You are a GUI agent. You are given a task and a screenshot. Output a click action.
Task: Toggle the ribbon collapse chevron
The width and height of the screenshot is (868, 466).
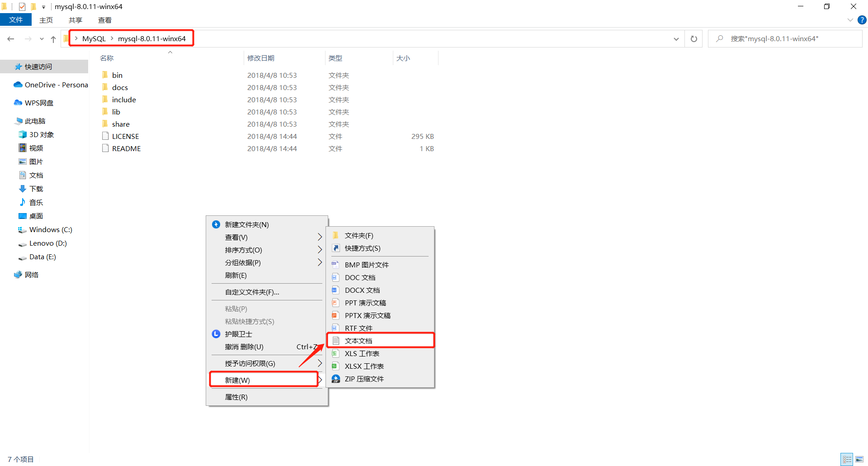point(850,20)
